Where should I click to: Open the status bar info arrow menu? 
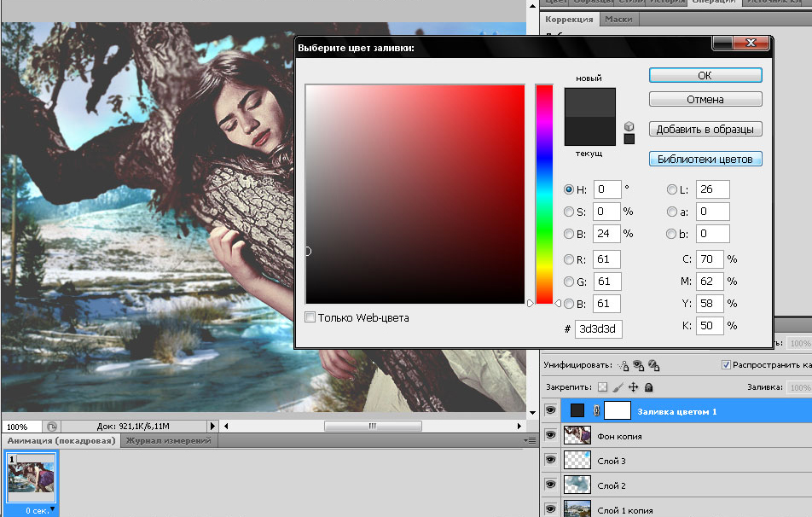click(212, 426)
